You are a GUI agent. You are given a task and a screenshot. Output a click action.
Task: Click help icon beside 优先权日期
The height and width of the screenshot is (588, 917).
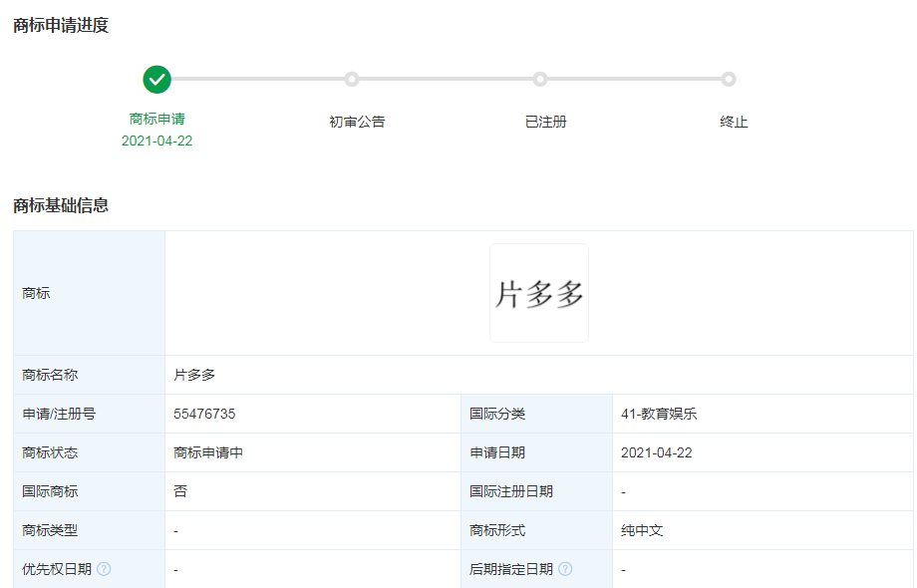pos(104,569)
